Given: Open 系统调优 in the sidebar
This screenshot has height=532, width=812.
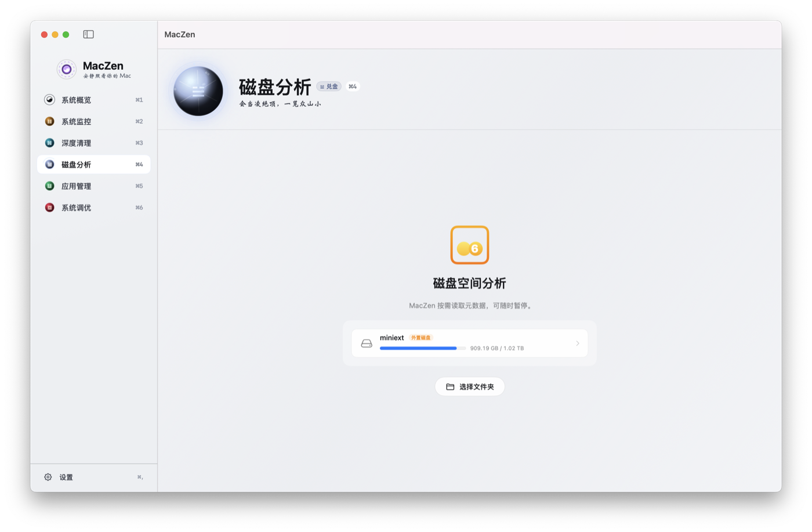Looking at the screenshot, I should pos(94,207).
